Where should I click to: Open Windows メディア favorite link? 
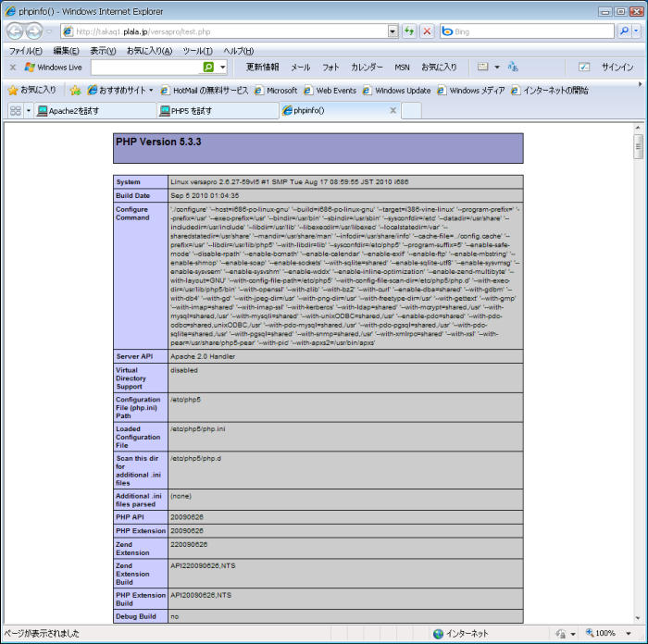tap(470, 90)
